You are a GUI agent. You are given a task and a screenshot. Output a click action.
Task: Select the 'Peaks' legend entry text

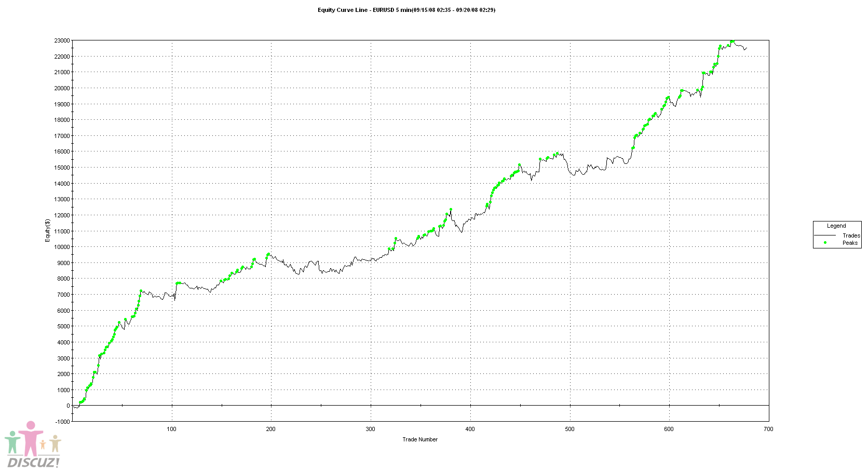click(x=850, y=243)
